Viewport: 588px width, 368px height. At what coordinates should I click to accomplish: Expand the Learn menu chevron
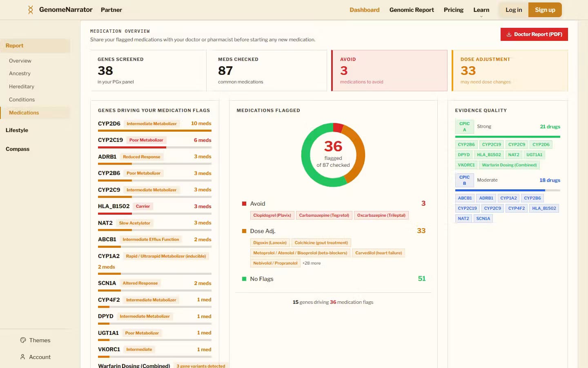pyautogui.click(x=481, y=16)
